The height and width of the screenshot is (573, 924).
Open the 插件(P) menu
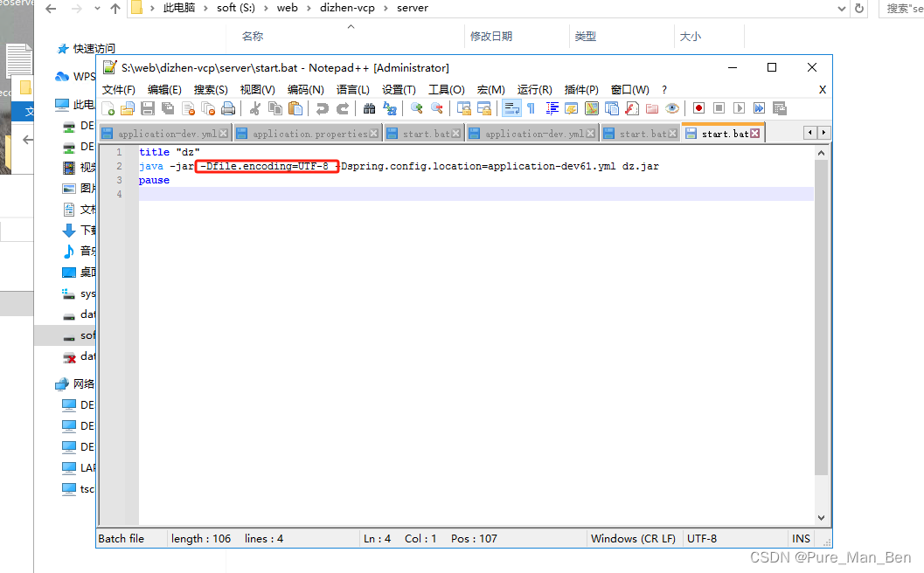click(x=581, y=89)
